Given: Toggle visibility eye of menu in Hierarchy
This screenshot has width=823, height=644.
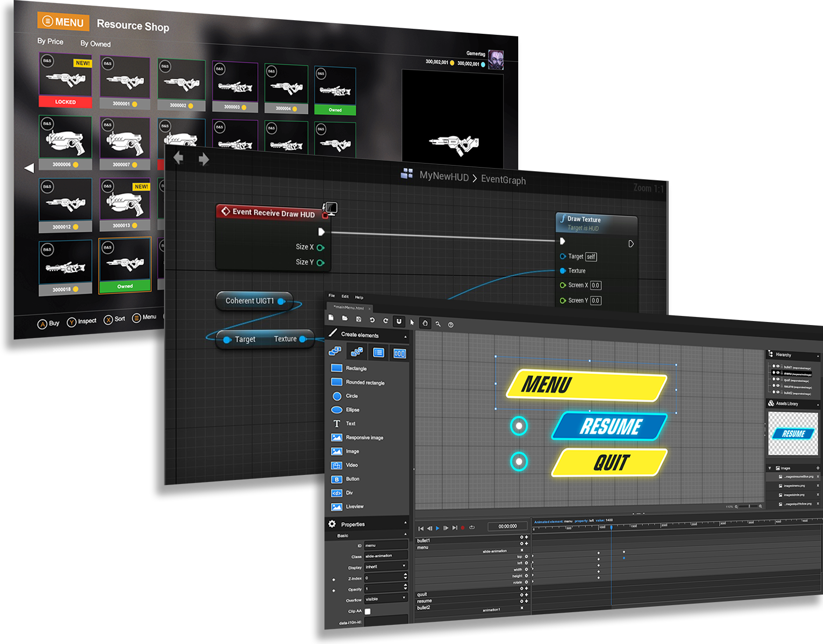Looking at the screenshot, I should [777, 373].
